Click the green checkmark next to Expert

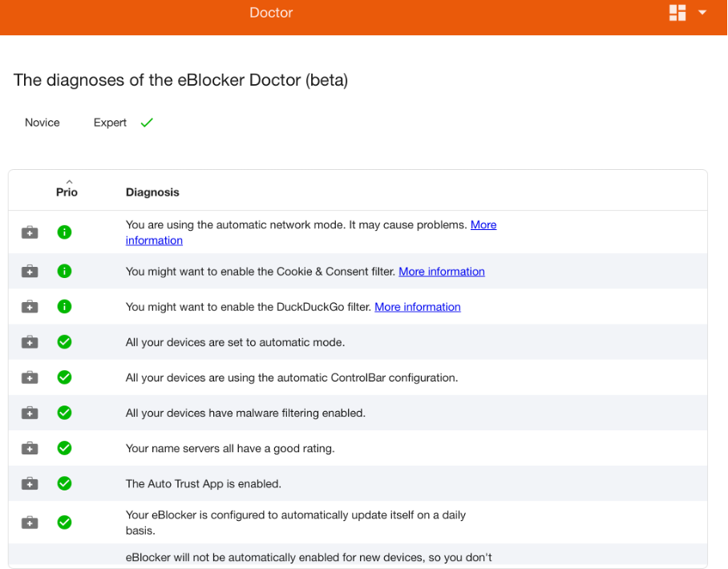[x=147, y=123]
